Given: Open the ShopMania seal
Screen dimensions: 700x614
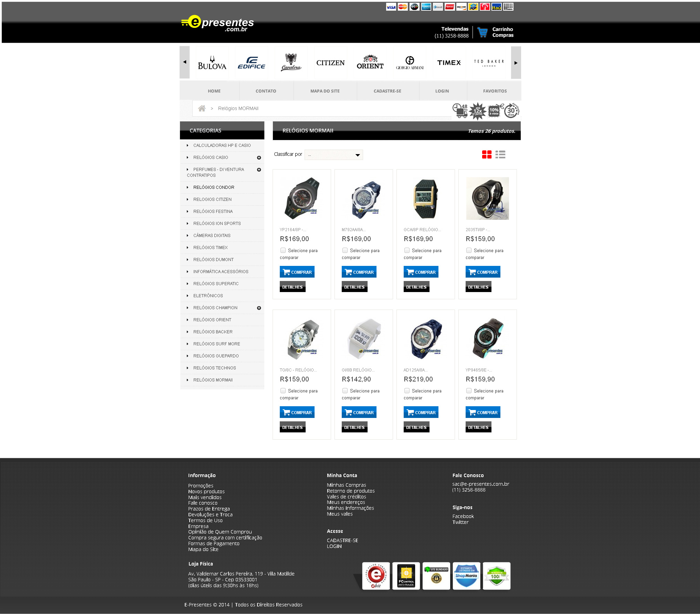Looking at the screenshot, I should 466,576.
